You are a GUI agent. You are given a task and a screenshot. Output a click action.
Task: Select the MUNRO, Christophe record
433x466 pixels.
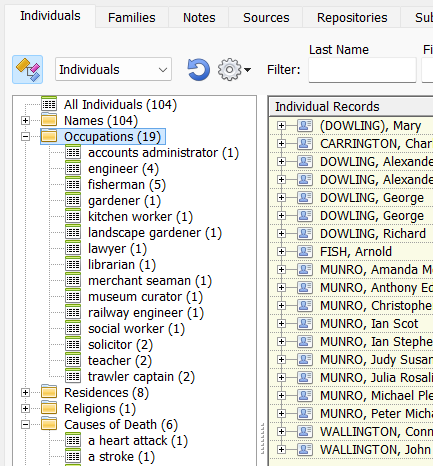point(376,305)
